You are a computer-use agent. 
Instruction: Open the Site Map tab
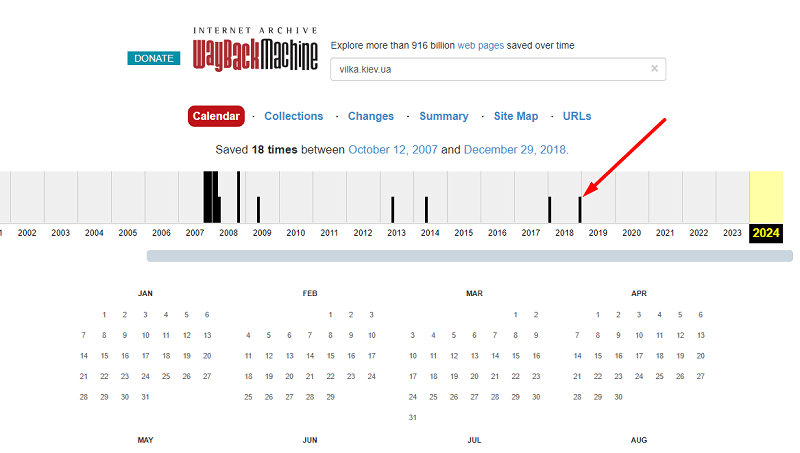pyautogui.click(x=516, y=116)
